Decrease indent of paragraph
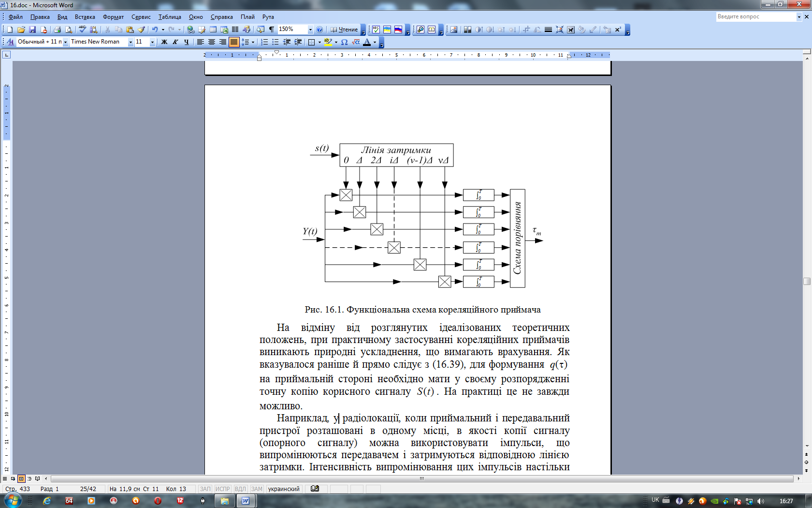Screen dimensions: 812x508 pyautogui.click(x=287, y=42)
